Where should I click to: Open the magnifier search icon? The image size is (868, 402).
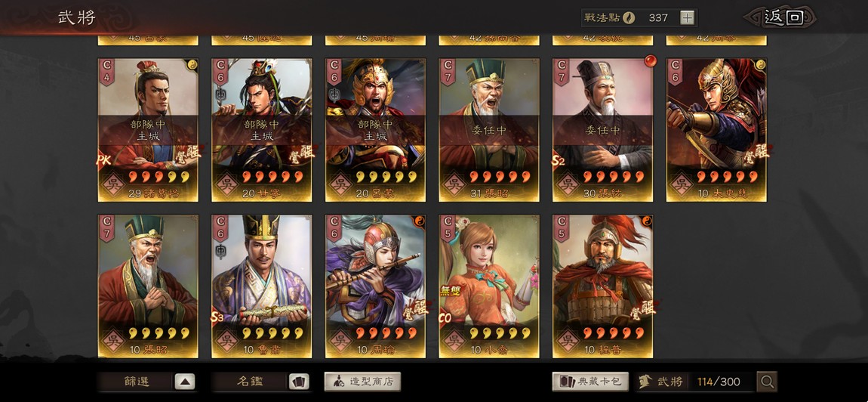point(767,382)
